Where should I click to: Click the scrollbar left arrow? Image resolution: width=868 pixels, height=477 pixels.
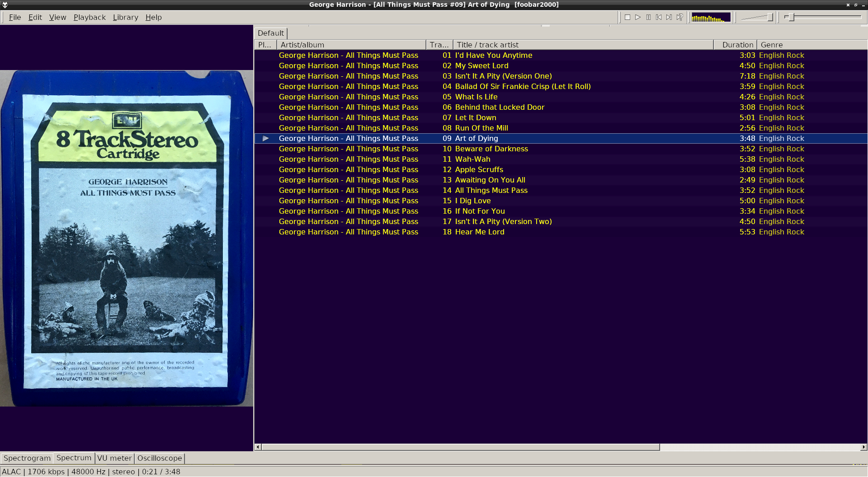tap(258, 447)
